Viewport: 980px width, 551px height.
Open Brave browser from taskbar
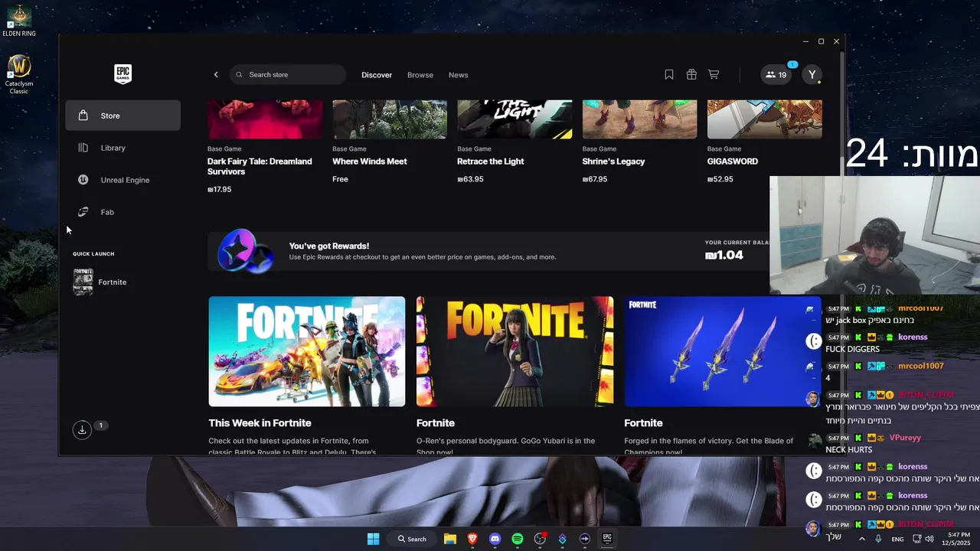tap(472, 539)
